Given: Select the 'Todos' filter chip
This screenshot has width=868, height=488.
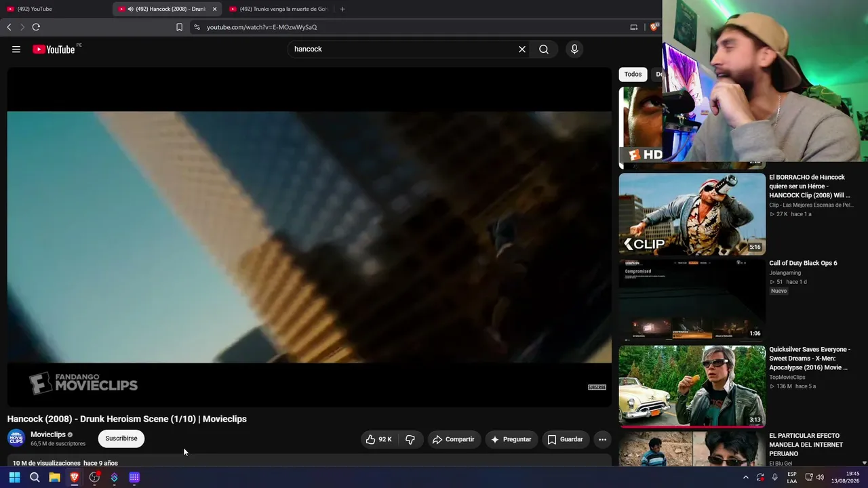Looking at the screenshot, I should coord(633,75).
